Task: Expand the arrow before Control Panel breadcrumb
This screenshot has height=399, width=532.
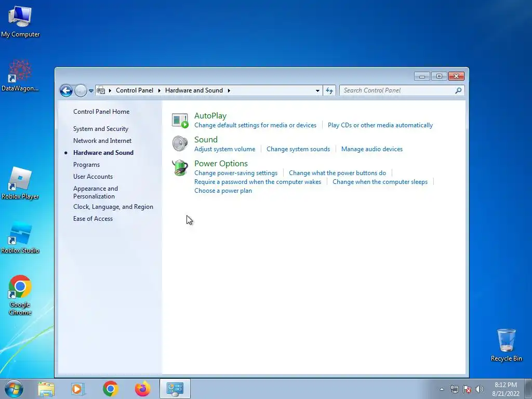Action: coord(110,90)
